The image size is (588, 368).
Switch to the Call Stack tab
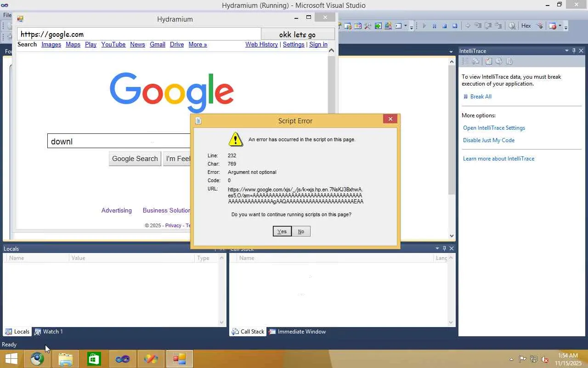[248, 332]
